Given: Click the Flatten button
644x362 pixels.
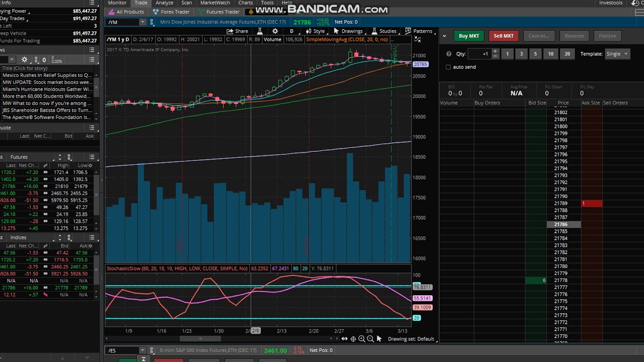Looking at the screenshot, I should click(607, 36).
